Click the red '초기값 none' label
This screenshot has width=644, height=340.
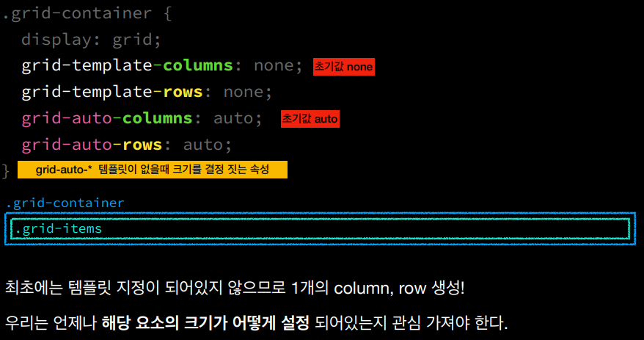coord(344,67)
